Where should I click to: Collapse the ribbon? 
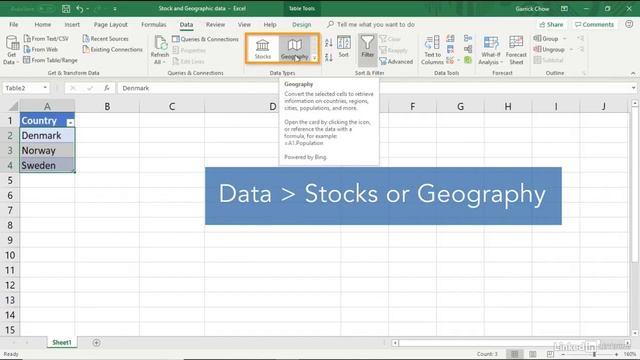(x=633, y=73)
